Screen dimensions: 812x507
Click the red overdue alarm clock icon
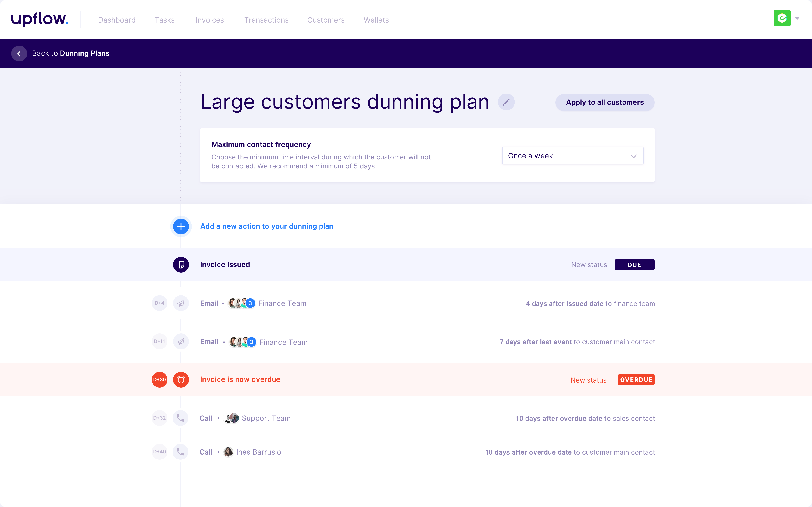click(181, 379)
